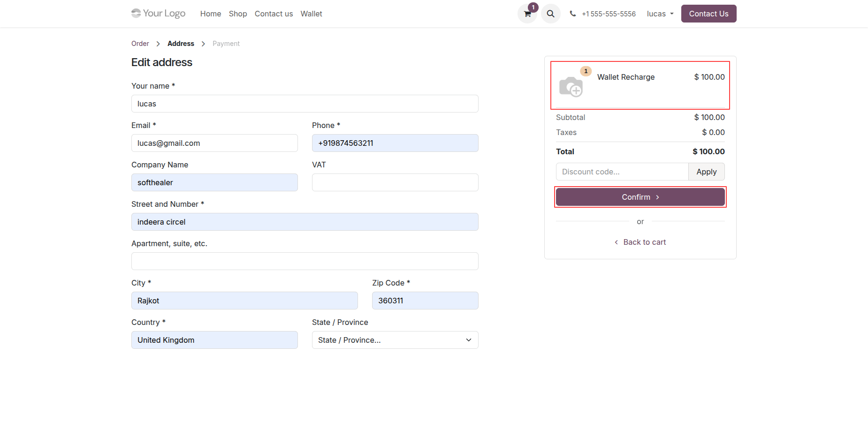
Task: Click the phone handset icon
Action: [573, 14]
